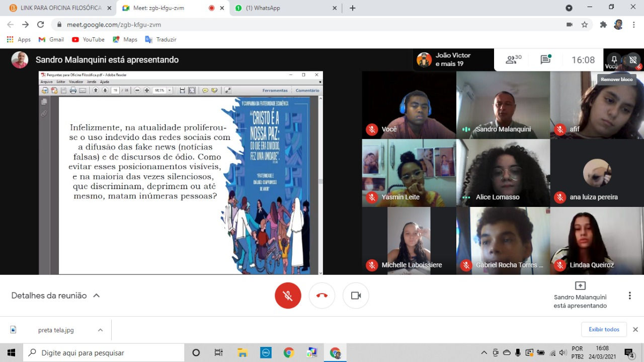Click highlight text icon in Adobe Reader
Screen dimensions: 644x362
click(x=214, y=90)
